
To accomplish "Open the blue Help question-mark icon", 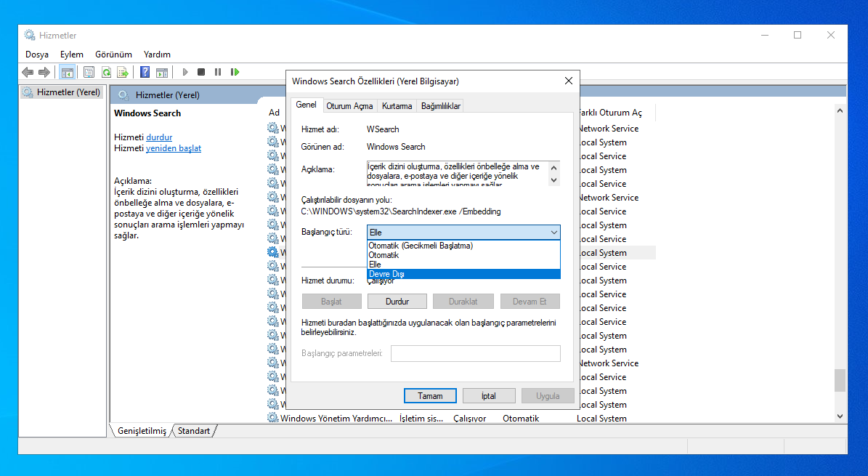I will click(145, 72).
